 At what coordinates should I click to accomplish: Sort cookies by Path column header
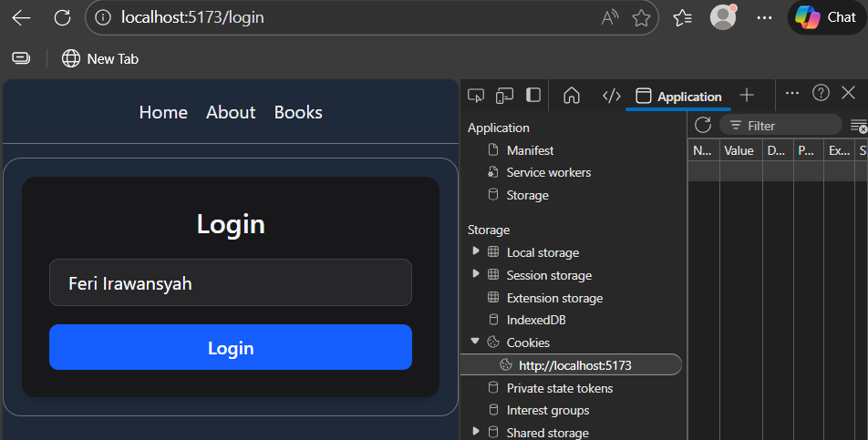[808, 150]
